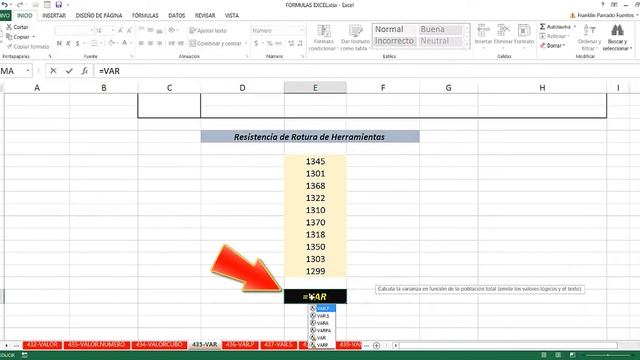The width and height of the screenshot is (640, 360).
Task: Align cell content to middle
Action: 150,30
